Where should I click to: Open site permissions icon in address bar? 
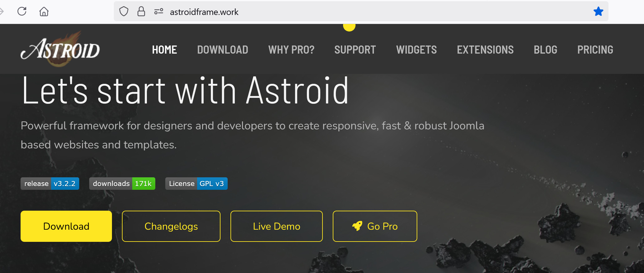click(159, 12)
